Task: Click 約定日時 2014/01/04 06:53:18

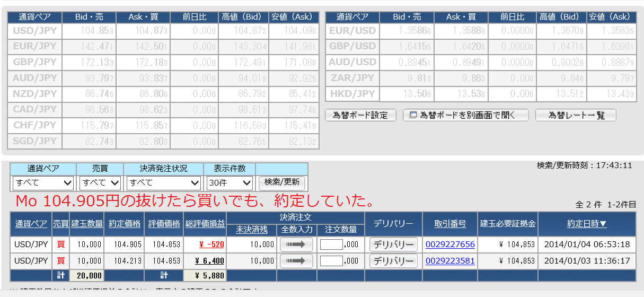Action: click(x=587, y=245)
